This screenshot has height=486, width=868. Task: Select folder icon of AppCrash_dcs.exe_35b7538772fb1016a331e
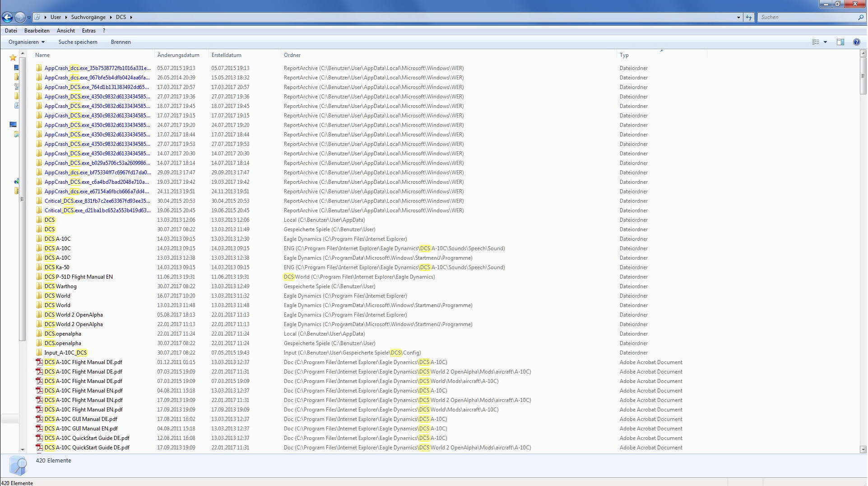click(39, 68)
